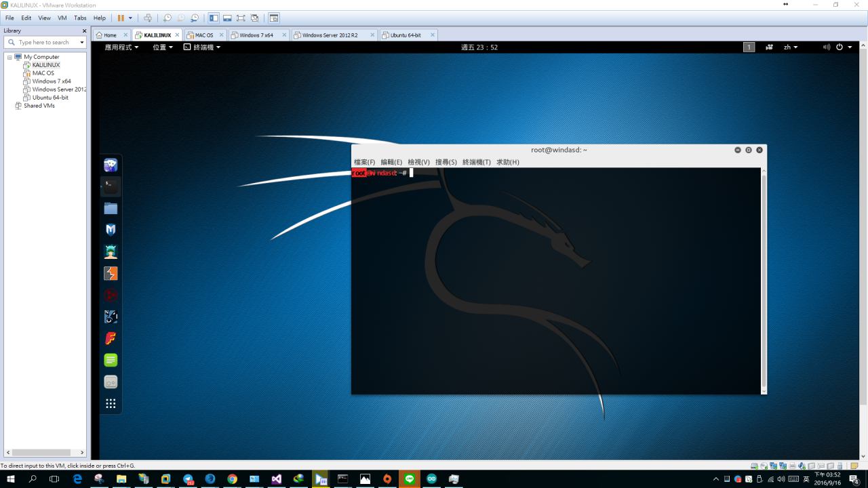
Task: Close the Library panel
Action: 84,30
